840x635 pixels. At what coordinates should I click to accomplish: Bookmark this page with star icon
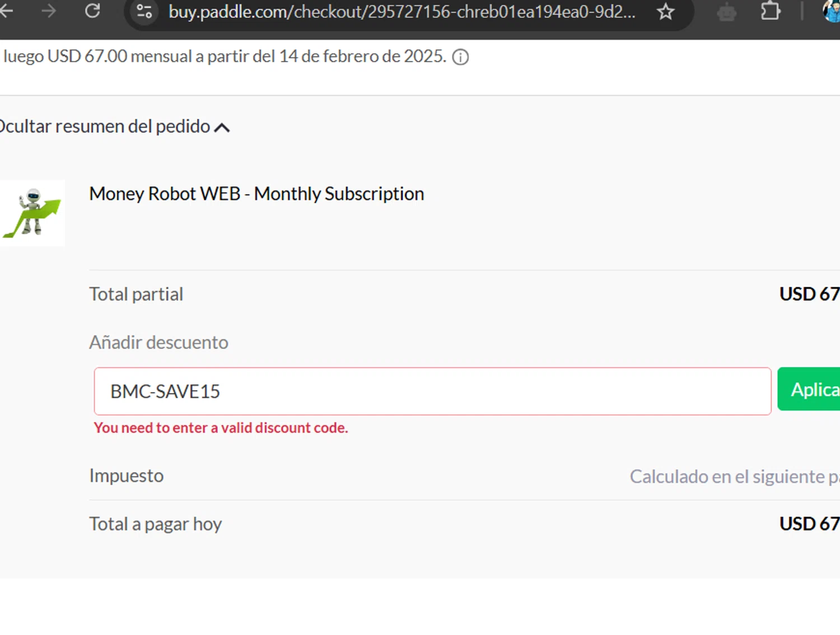click(665, 11)
